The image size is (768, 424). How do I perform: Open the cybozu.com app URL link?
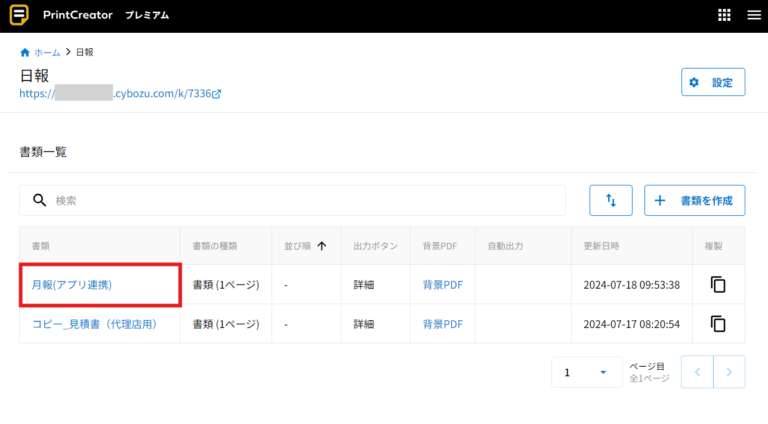pyautogui.click(x=120, y=94)
